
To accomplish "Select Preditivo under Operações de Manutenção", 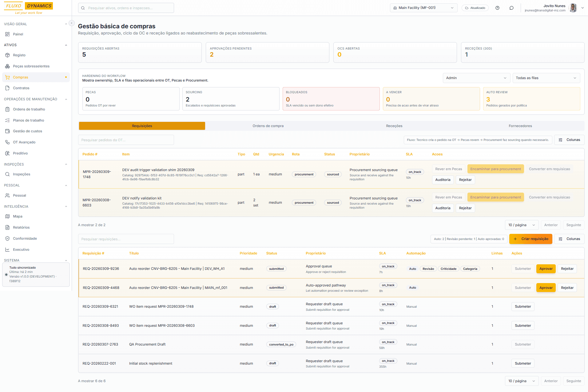I will tap(20, 153).
